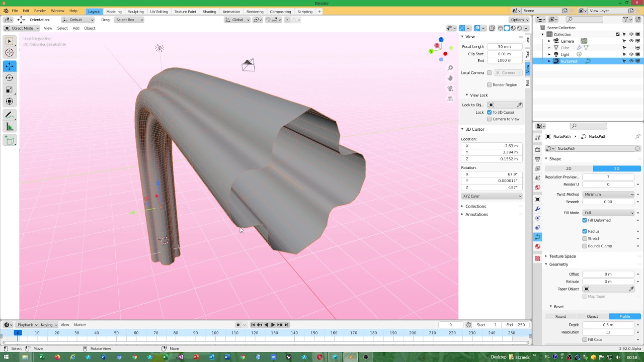This screenshot has width=644, height=362.
Task: Switch to the Shading workspace tab
Action: (209, 12)
